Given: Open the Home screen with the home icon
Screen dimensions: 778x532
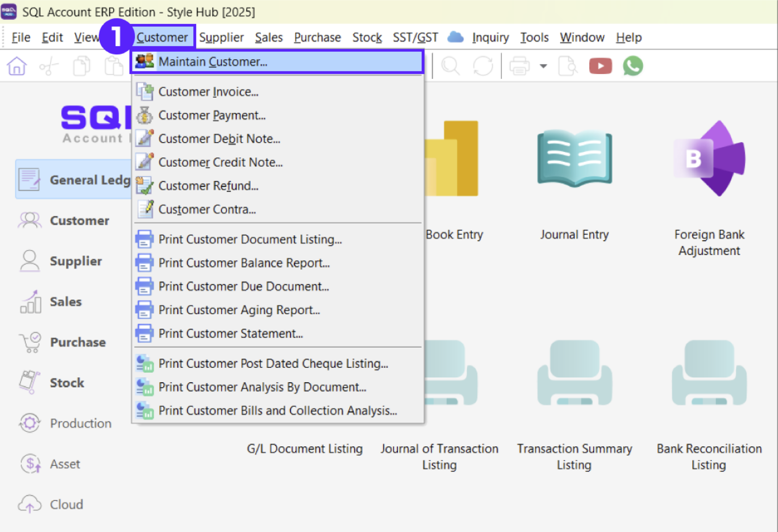Looking at the screenshot, I should [x=17, y=65].
